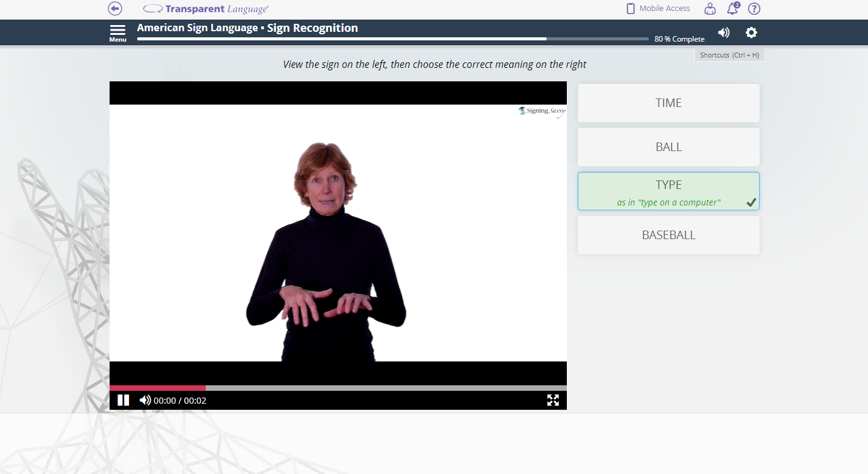The width and height of the screenshot is (868, 474).
Task: Click the phone icon beside Mobile Access
Action: [x=630, y=9]
